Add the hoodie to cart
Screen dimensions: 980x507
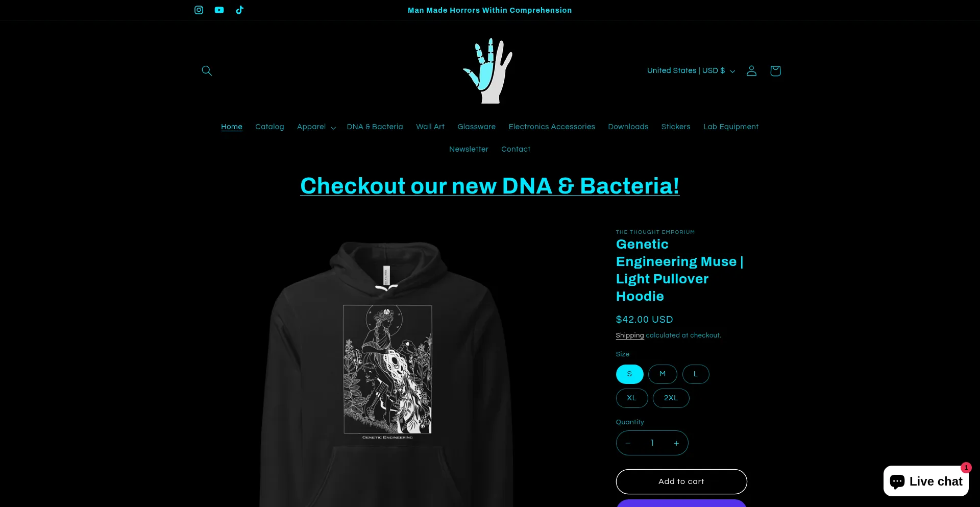click(681, 481)
